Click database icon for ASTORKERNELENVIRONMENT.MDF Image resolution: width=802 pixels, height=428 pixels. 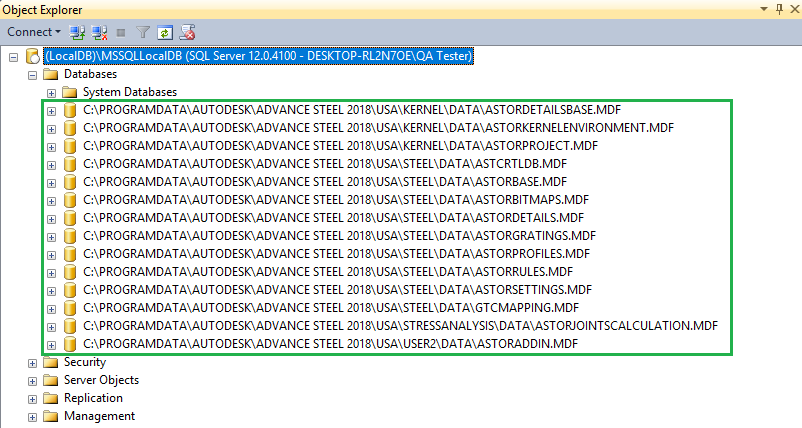point(70,128)
